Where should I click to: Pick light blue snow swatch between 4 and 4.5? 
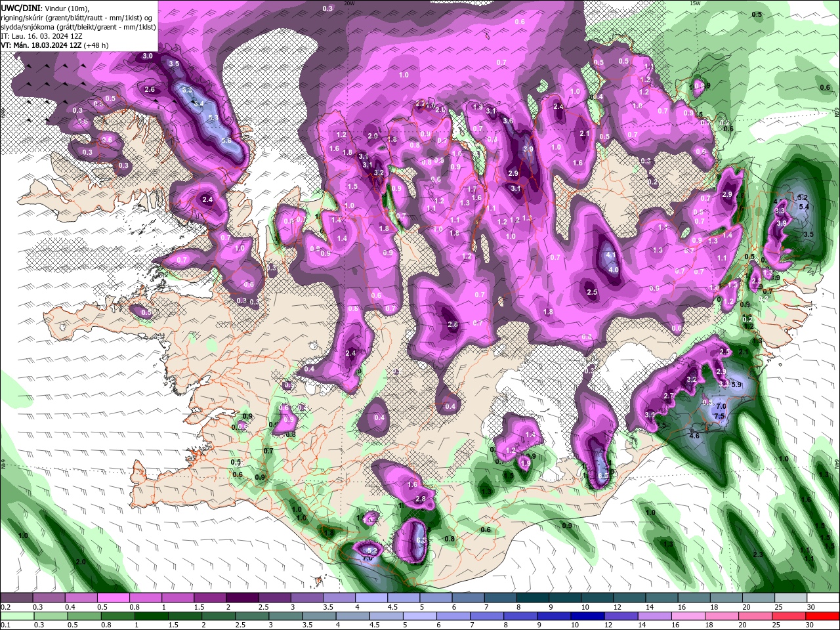(371, 598)
